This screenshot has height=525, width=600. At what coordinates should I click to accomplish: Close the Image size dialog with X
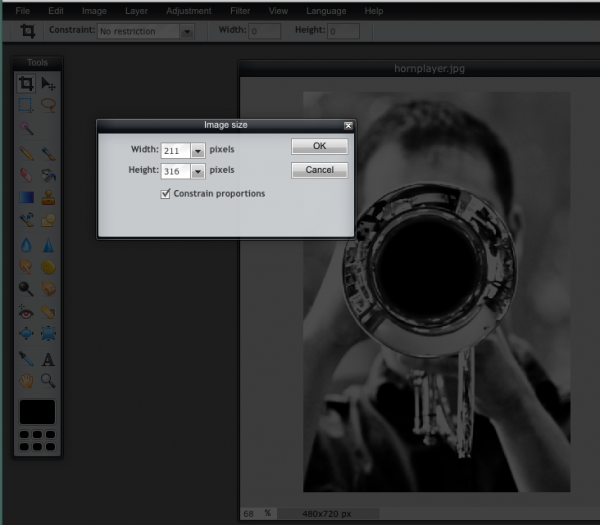tap(347, 126)
